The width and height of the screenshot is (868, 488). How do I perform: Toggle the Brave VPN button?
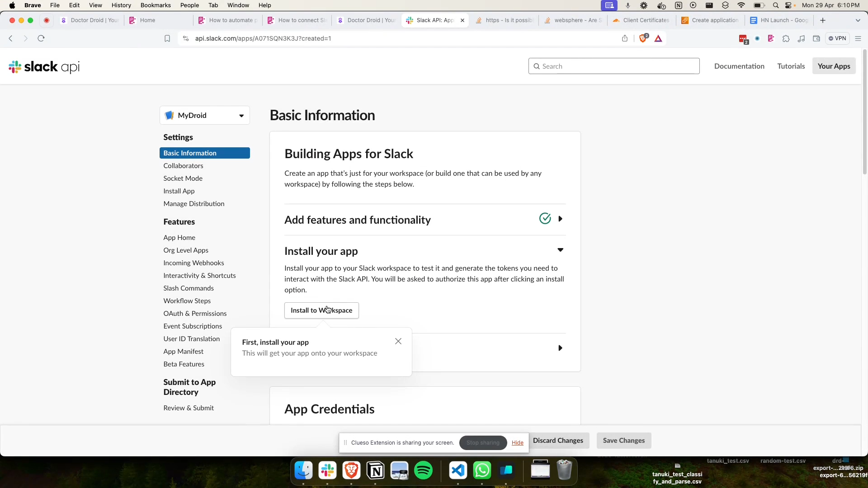[x=837, y=38]
